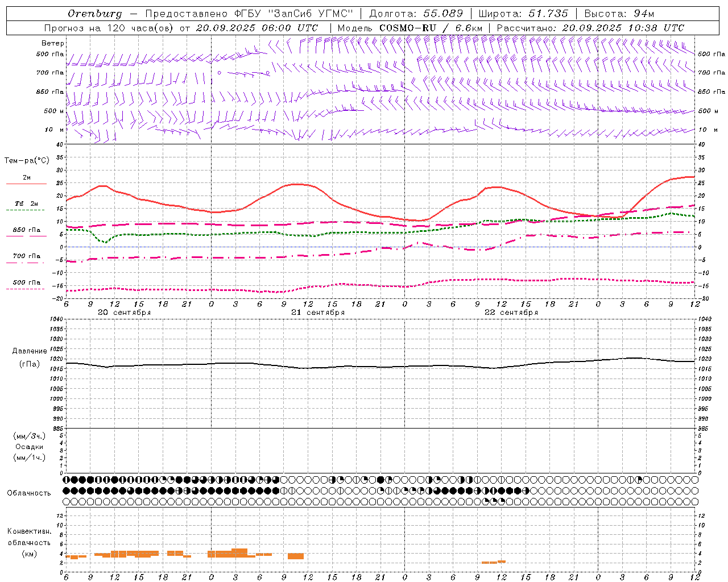Click the '21 сентября' date label
728x582 pixels.
click(318, 313)
